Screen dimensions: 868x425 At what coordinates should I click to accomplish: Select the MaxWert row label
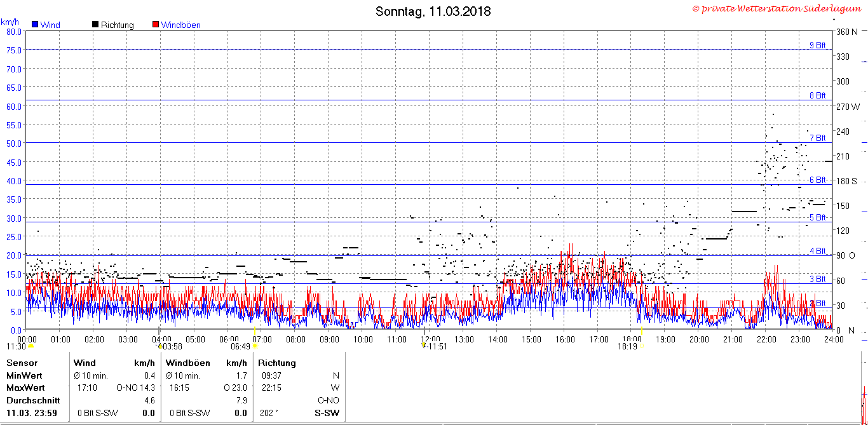pos(25,388)
